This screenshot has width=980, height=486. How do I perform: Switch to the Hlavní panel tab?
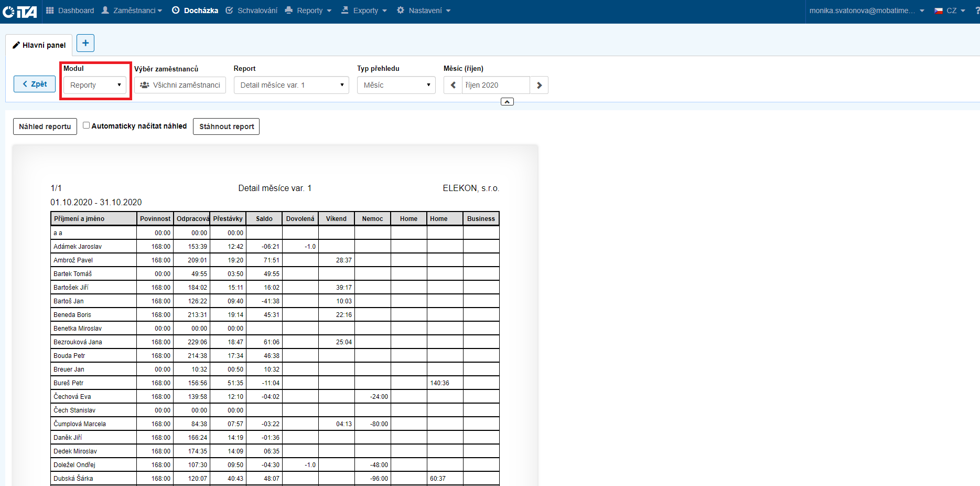click(39, 45)
